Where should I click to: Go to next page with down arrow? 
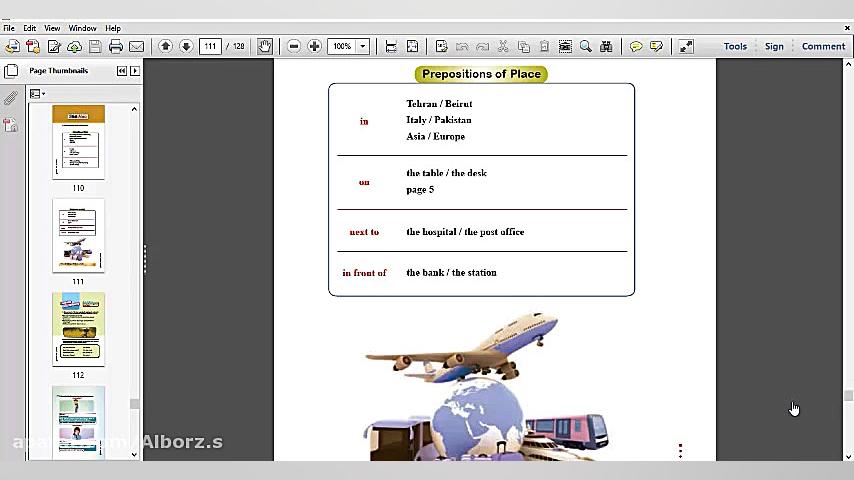tap(186, 46)
